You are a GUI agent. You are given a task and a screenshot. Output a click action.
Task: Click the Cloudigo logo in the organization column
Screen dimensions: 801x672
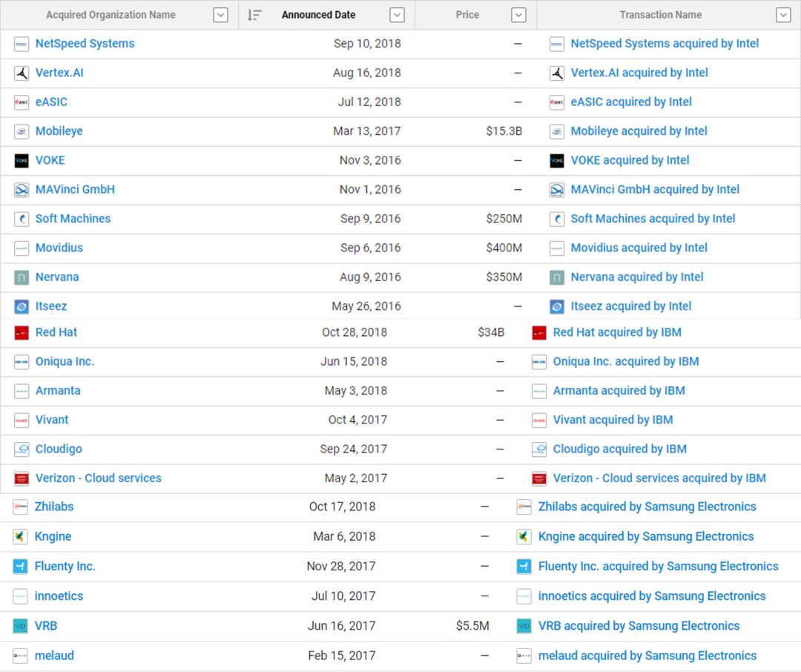22,449
